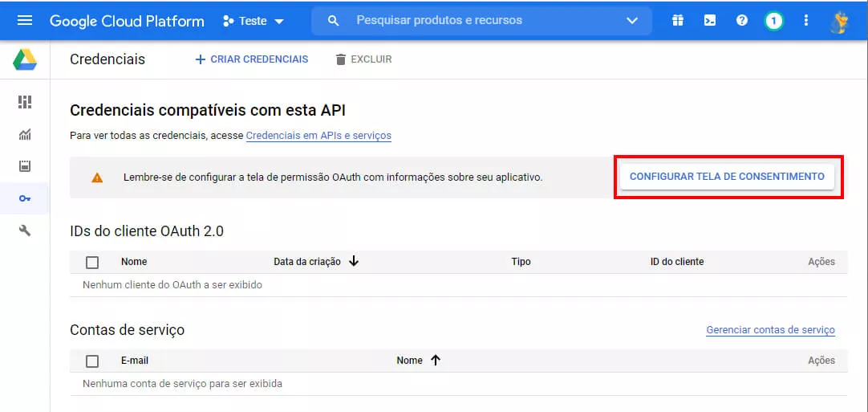Click the ID do cliente column header
The image size is (868, 412).
click(677, 262)
